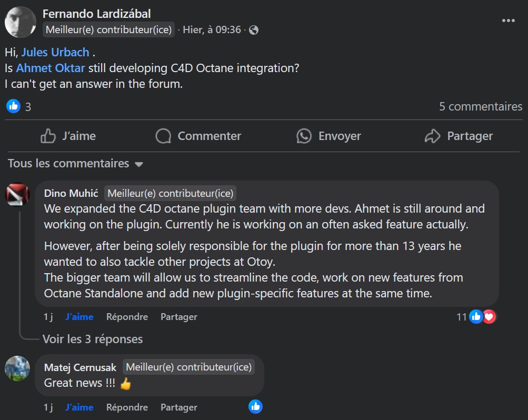Click the like reaction on Matej's comment
The image size is (528, 420).
(x=255, y=407)
